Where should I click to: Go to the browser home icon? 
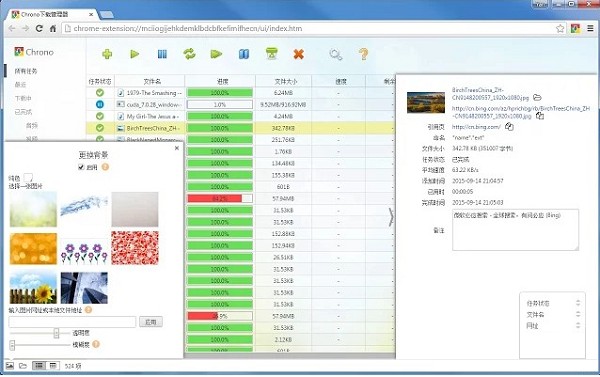coord(53,28)
